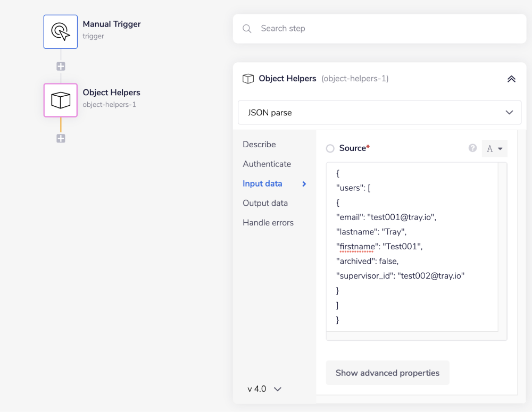Click the Manual Trigger step icon
Viewport: 532px width, 412px height.
click(x=61, y=32)
